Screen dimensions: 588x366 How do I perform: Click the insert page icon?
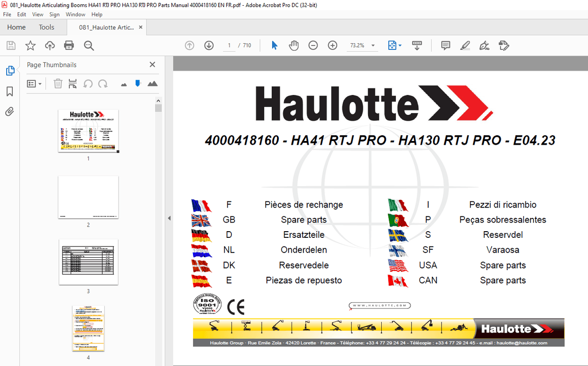point(72,84)
